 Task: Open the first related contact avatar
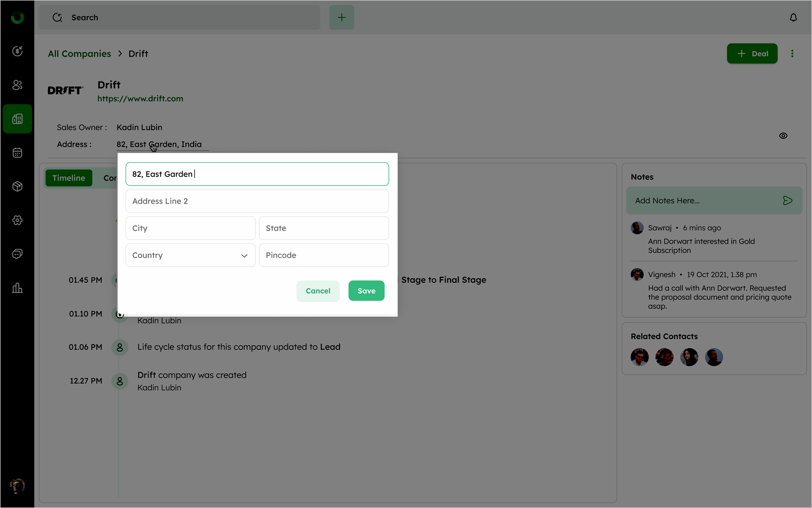pyautogui.click(x=640, y=357)
